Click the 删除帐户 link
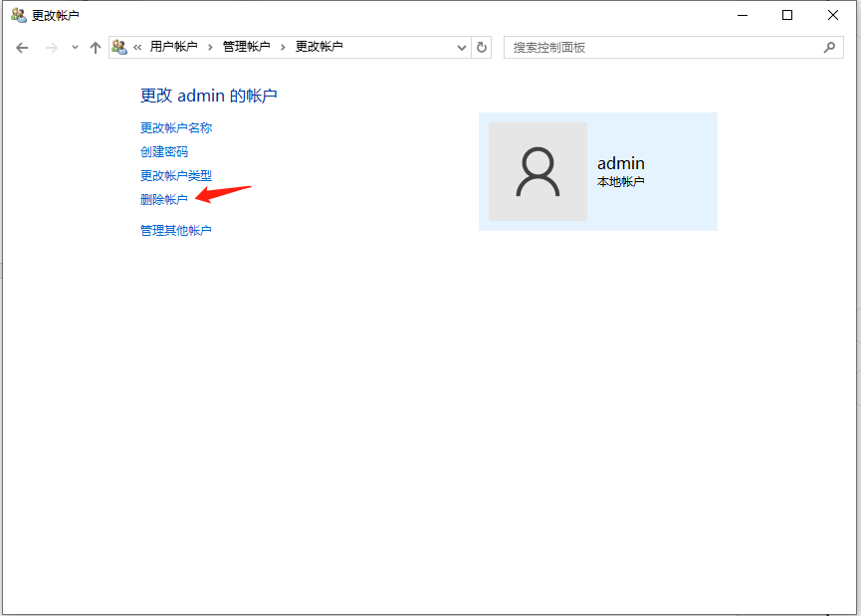The image size is (861, 616). click(x=163, y=198)
